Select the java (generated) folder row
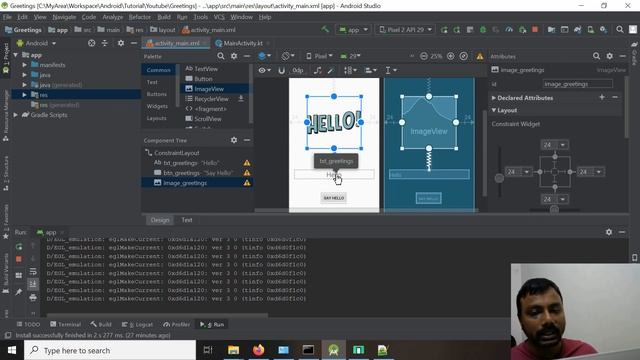The height and width of the screenshot is (360, 640). 76,85
